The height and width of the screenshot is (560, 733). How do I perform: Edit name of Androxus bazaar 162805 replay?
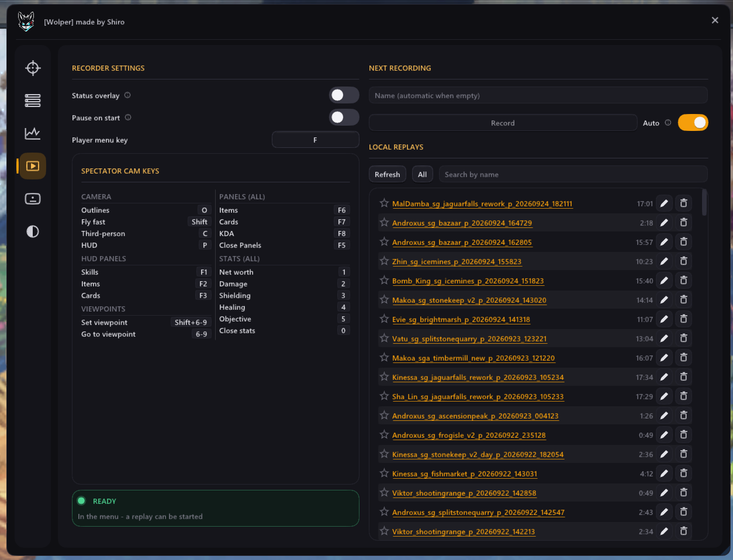[664, 242]
